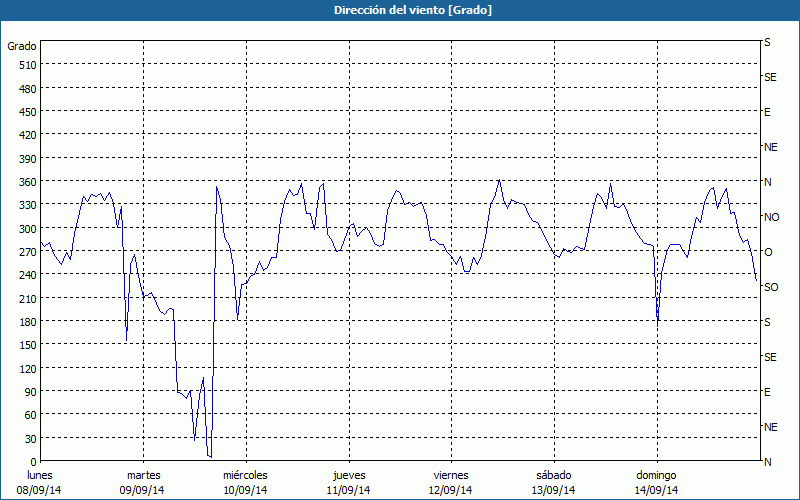Select the 90 degree tick label

pyautogui.click(x=30, y=391)
